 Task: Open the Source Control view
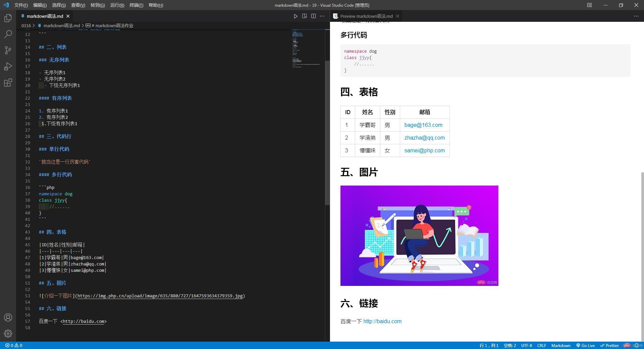(x=8, y=50)
